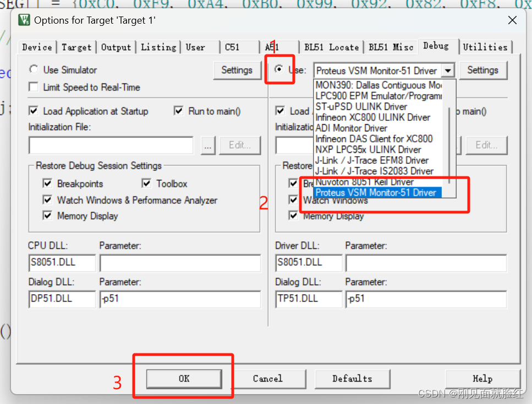532x404 pixels.
Task: Uncheck the simulator Toolbox checkbox
Action: click(x=146, y=184)
